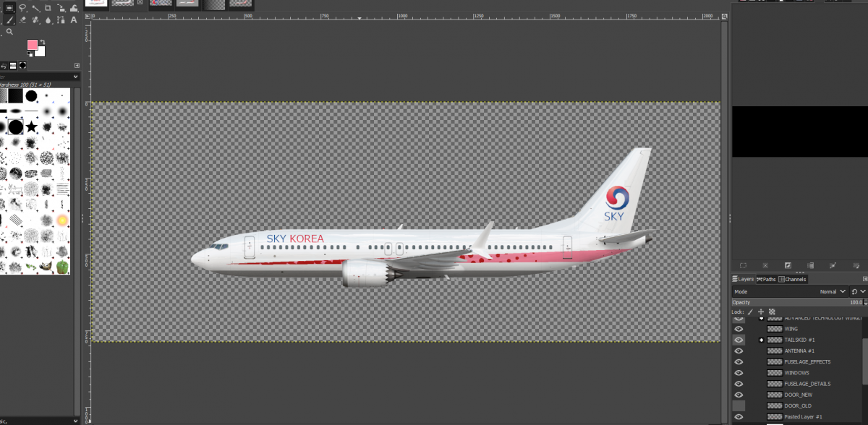Open the dropdown at bottom of brushes panel

coord(75,420)
